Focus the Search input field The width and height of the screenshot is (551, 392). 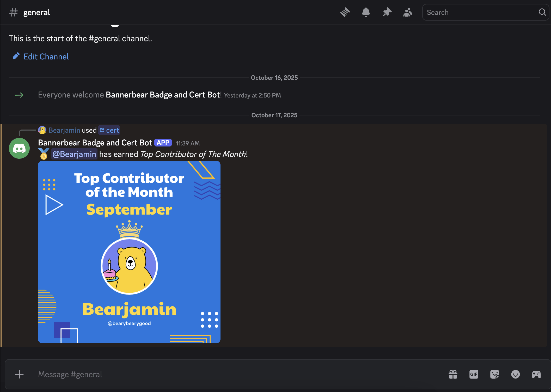click(480, 12)
